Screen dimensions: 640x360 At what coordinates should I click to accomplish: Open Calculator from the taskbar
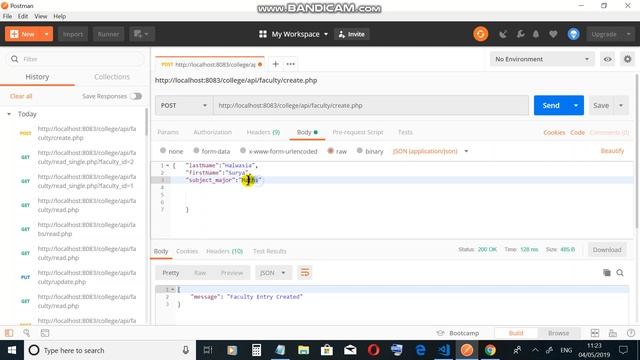(x=256, y=350)
